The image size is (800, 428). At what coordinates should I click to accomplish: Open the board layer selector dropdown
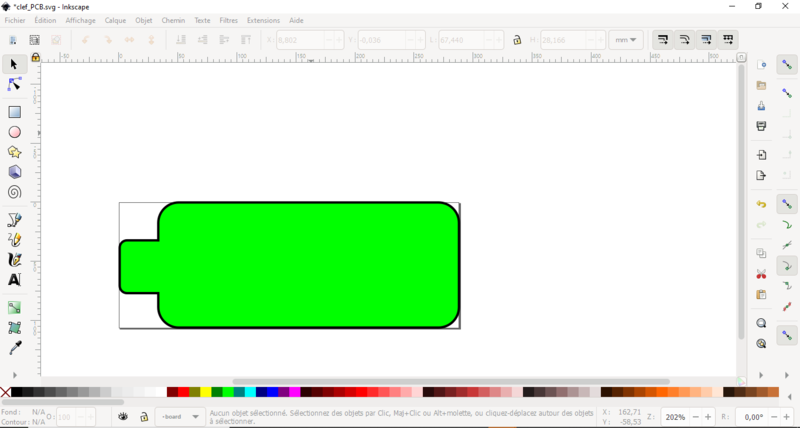179,416
